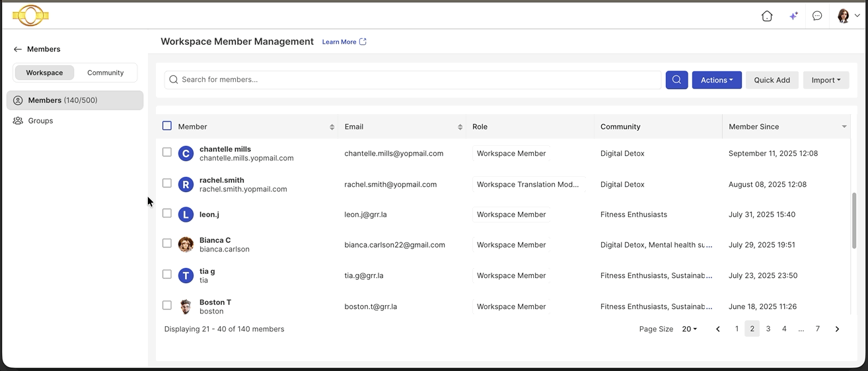Screen dimensions: 868x371
Task: Go back using the Members arrow icon
Action: pos(18,50)
